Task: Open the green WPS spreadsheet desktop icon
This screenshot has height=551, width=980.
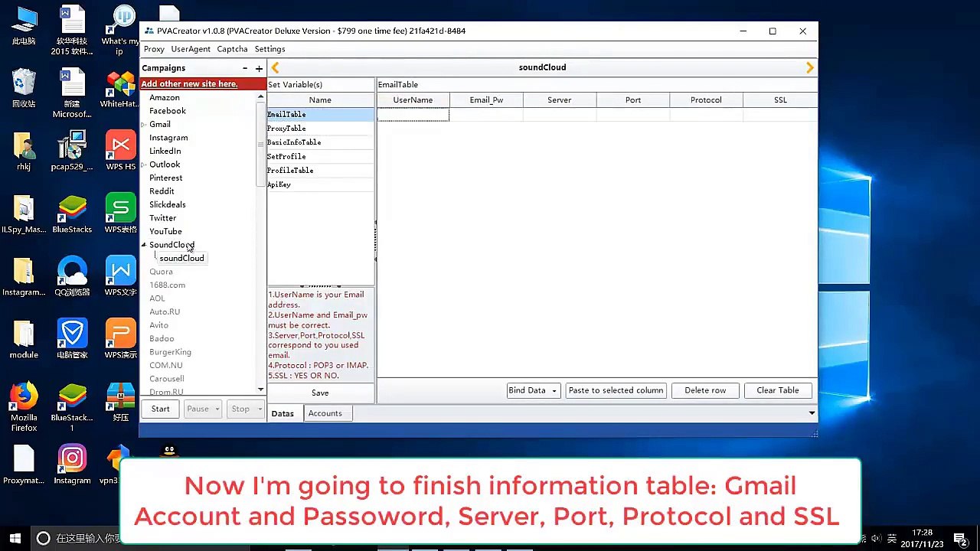Action: click(120, 214)
